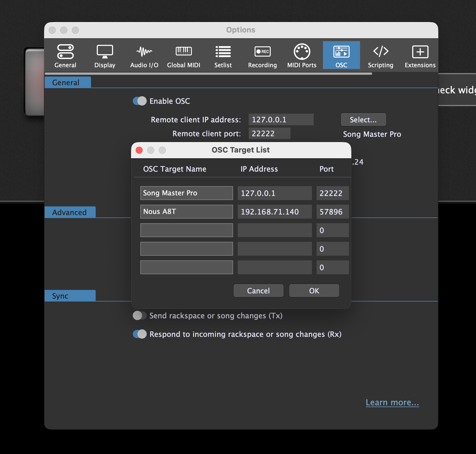Click the Nous A8T name field
The height and width of the screenshot is (454, 476).
pyautogui.click(x=186, y=212)
